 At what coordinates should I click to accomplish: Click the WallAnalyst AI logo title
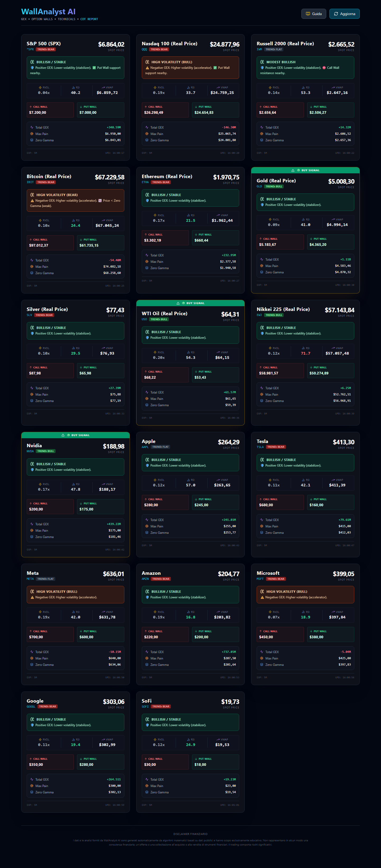point(48,12)
